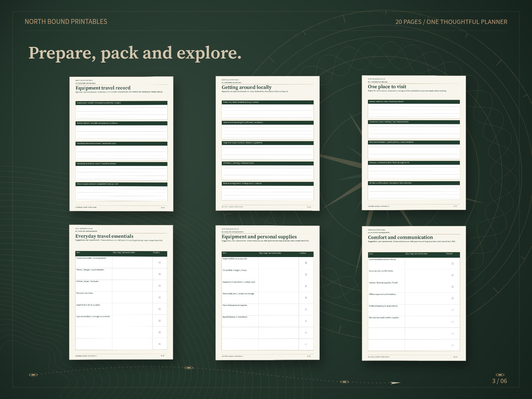Image resolution: width=532 pixels, height=399 pixels.
Task: Click 'Rest and personal comfort supplies' row label
Action: point(384,318)
